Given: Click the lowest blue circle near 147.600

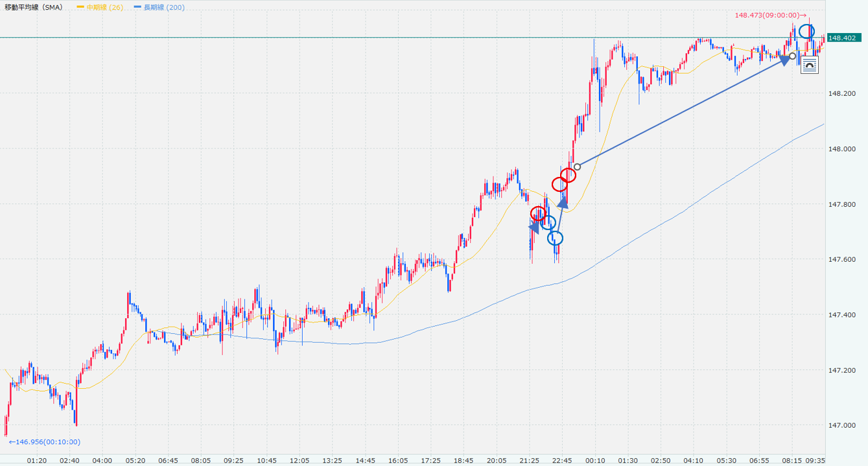Looking at the screenshot, I should (x=556, y=239).
